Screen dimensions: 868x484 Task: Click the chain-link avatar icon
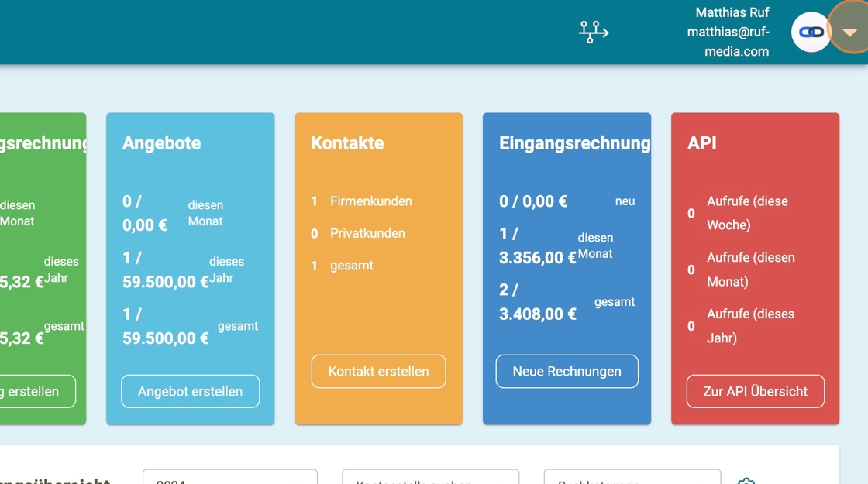(811, 32)
